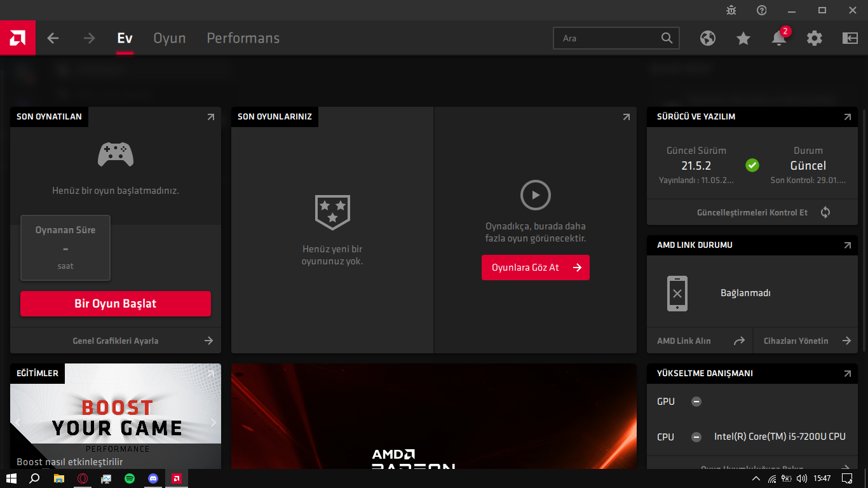Click the version number 21.5.2

696,165
